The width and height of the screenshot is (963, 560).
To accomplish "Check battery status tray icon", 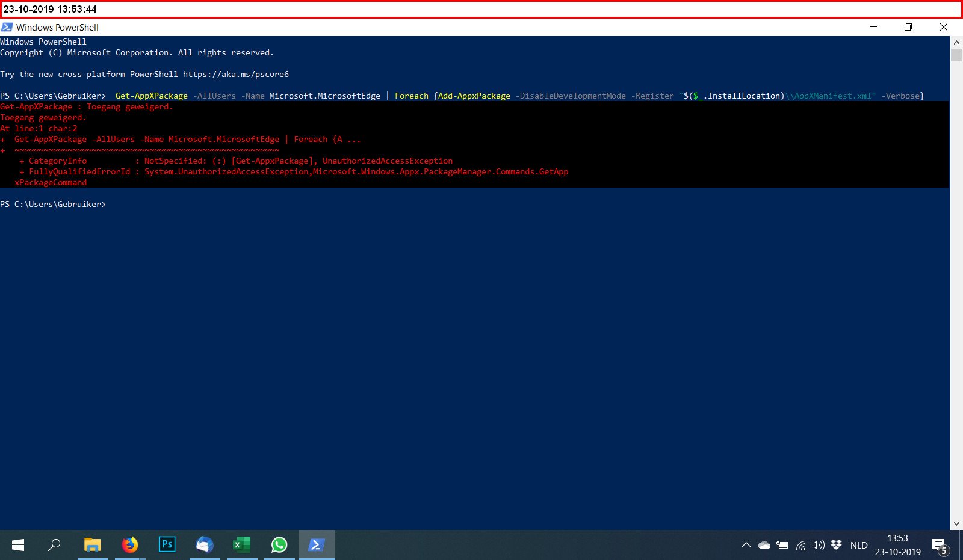I will 782,545.
